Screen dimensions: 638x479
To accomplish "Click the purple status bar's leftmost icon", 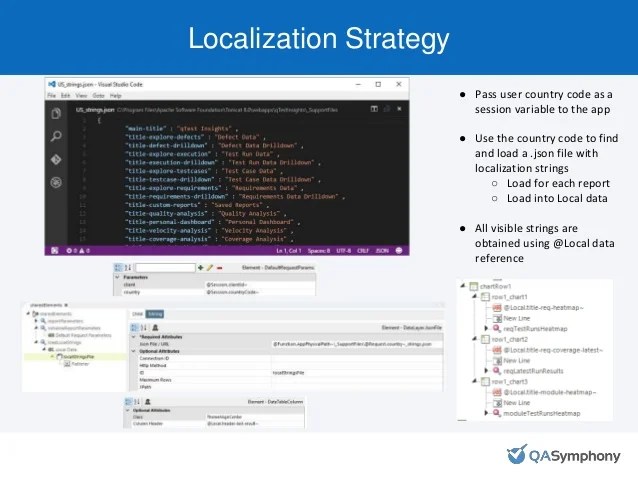I will (55, 251).
